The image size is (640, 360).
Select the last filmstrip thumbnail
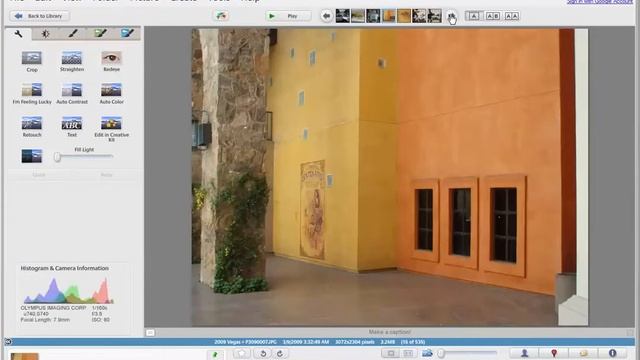[x=434, y=16]
